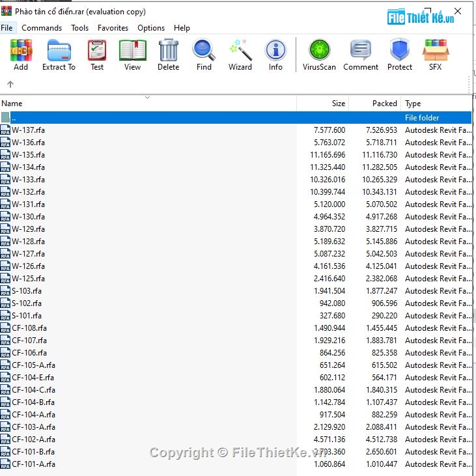Image resolution: width=476 pixels, height=476 pixels.
Task: Click the RFA icon of W-137.rfa
Action: click(x=5, y=130)
